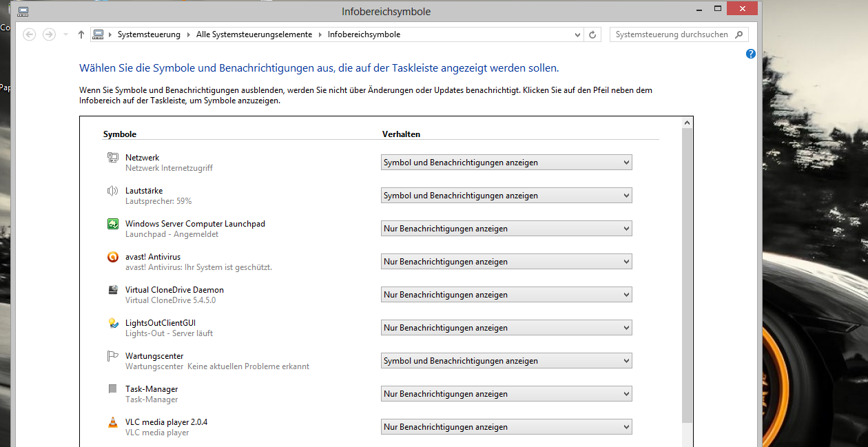Image resolution: width=868 pixels, height=447 pixels.
Task: Click the computer icon in address bar
Action: pyautogui.click(x=98, y=34)
